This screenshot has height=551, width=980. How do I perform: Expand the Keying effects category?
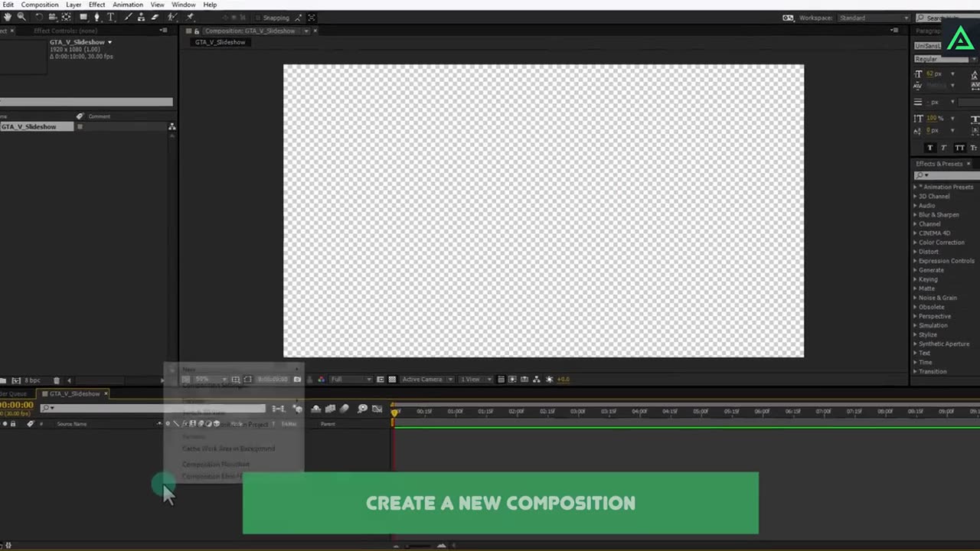point(915,279)
